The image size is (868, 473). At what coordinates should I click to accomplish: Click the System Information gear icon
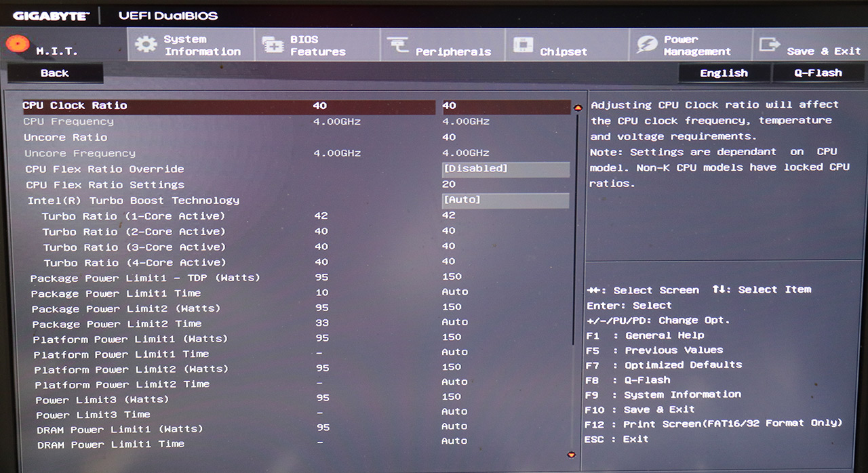[x=146, y=45]
